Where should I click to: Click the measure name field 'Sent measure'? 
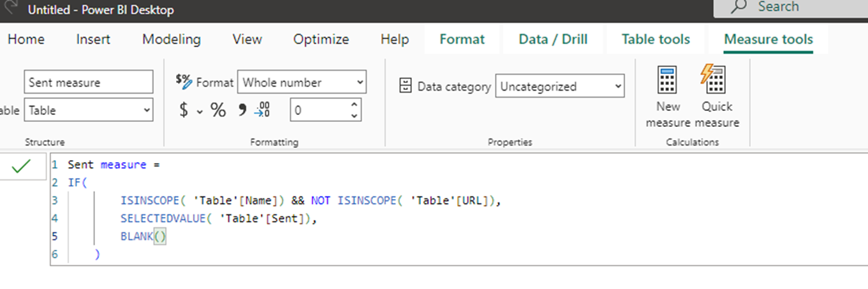pyautogui.click(x=89, y=82)
